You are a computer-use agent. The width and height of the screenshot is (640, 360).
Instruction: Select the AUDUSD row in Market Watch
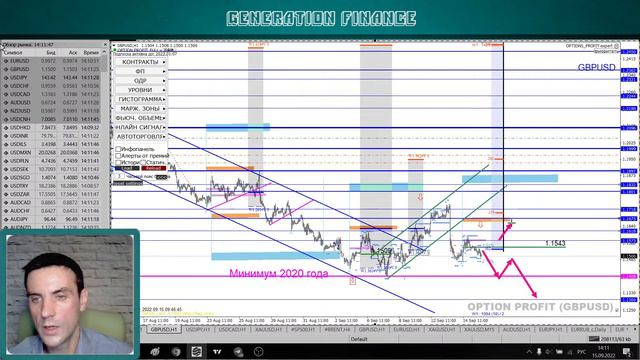[51, 102]
